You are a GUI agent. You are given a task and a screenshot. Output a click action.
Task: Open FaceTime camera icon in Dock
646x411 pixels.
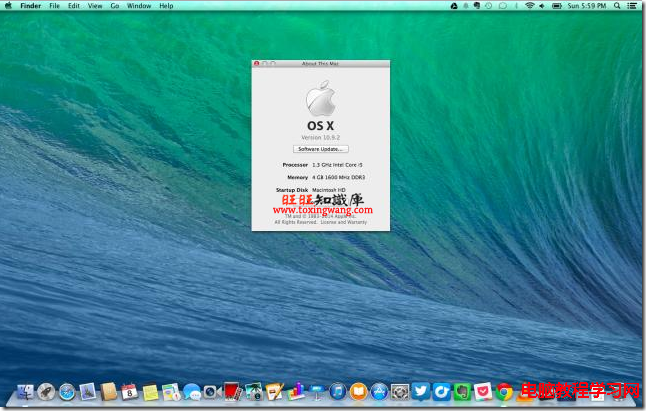(x=212, y=392)
